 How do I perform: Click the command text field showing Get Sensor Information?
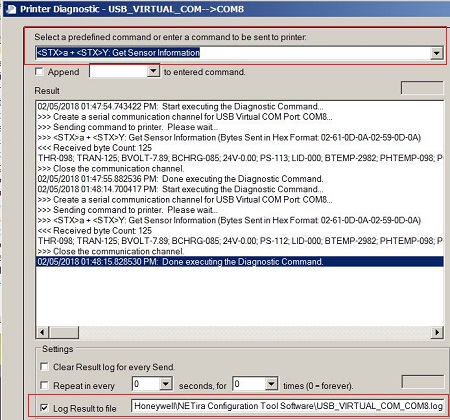click(233, 53)
